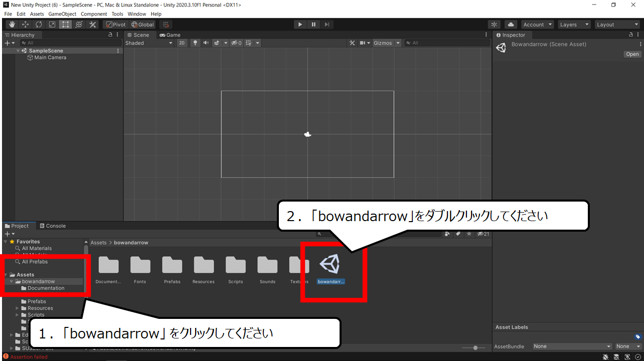Open scene component editor tools icon
Screen dimensions: 644x361
pos(352,43)
